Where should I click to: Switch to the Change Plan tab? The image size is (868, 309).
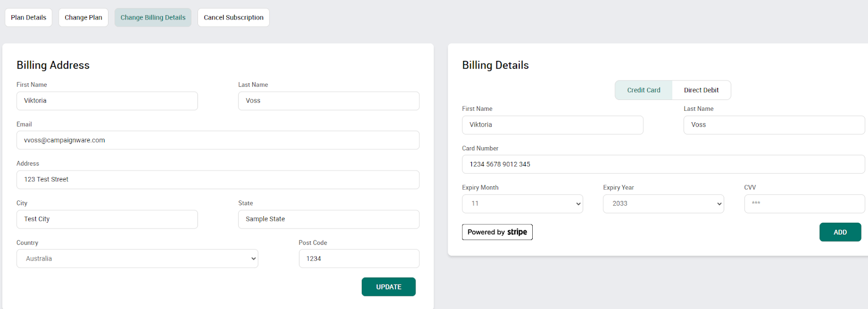pyautogui.click(x=84, y=17)
